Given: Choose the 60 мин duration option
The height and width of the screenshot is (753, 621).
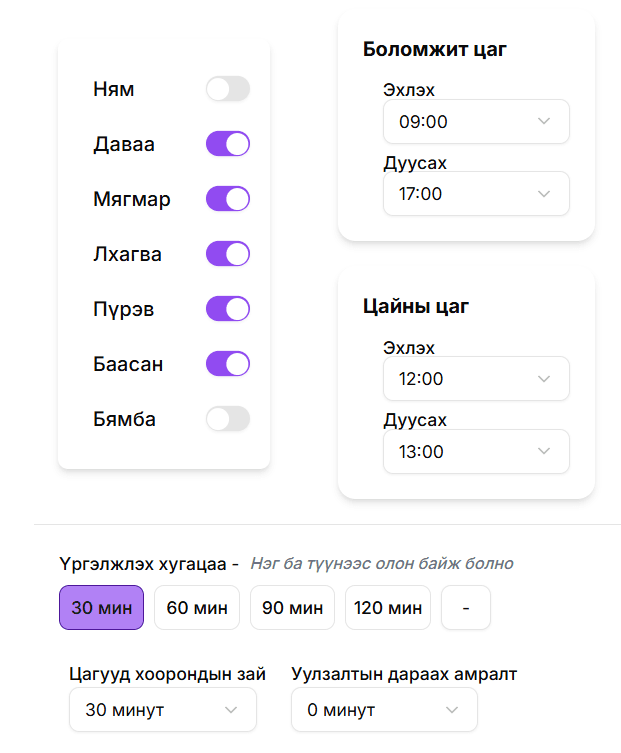Looking at the screenshot, I should 197,608.
